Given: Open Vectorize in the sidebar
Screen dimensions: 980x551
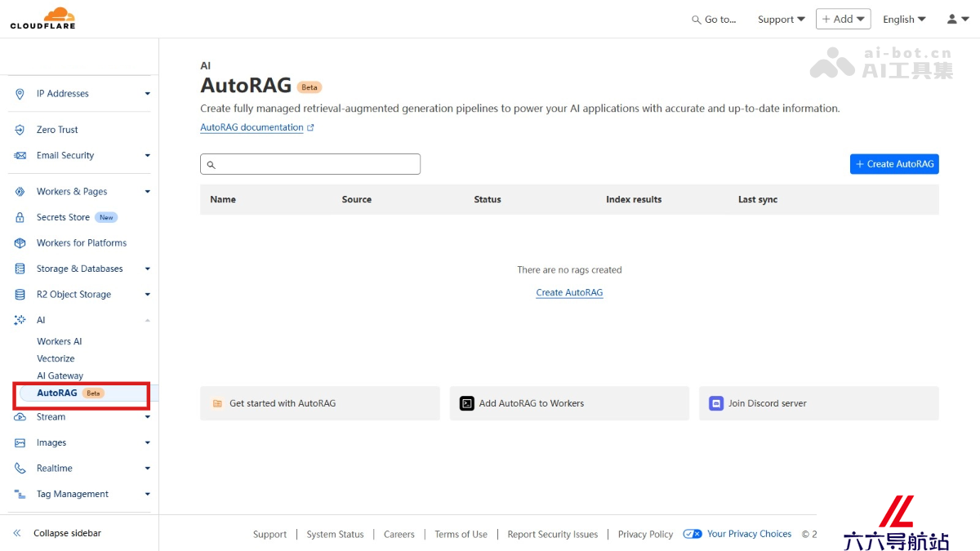Looking at the screenshot, I should pos(56,358).
